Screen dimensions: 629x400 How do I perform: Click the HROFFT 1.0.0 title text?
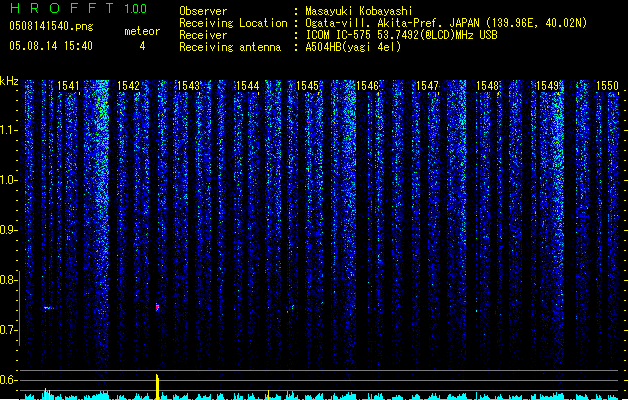[79, 8]
